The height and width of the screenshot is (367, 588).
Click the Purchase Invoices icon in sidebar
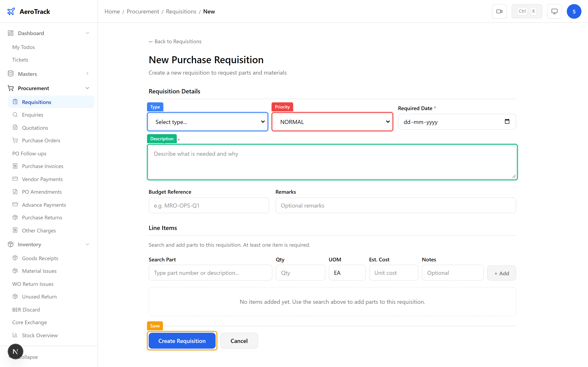[x=15, y=166]
